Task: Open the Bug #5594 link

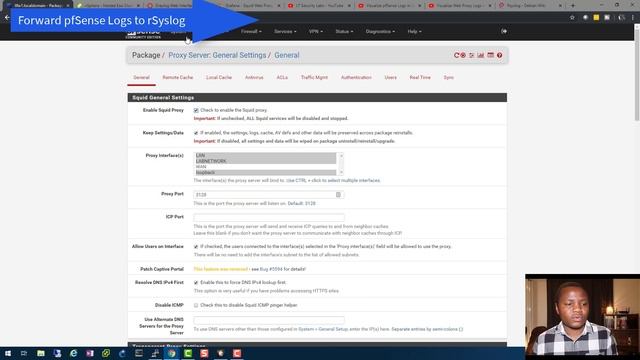Action: coord(271,269)
